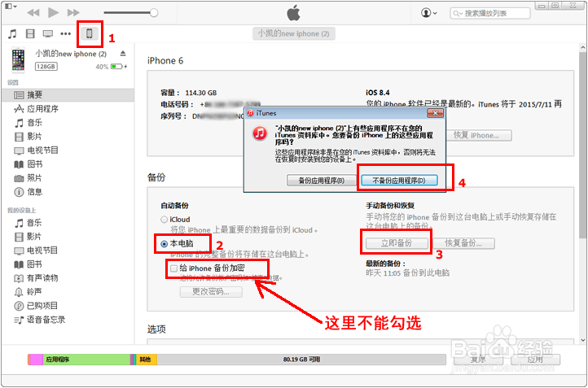
Task: Click the pink storage segment
Action: point(37,360)
